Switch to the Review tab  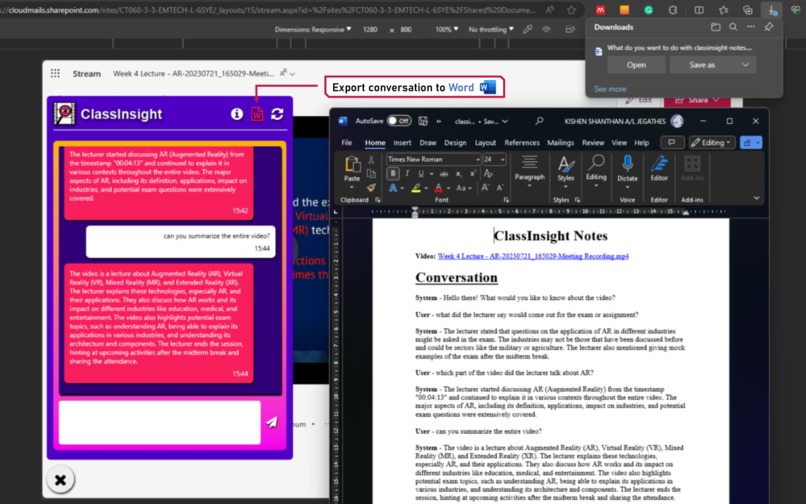(x=593, y=142)
